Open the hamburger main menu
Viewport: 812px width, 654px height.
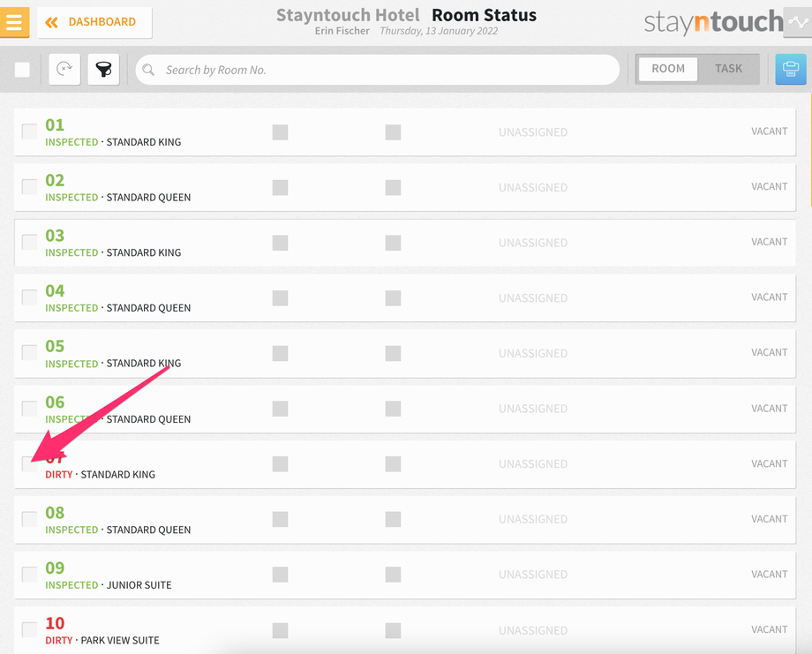(14, 22)
